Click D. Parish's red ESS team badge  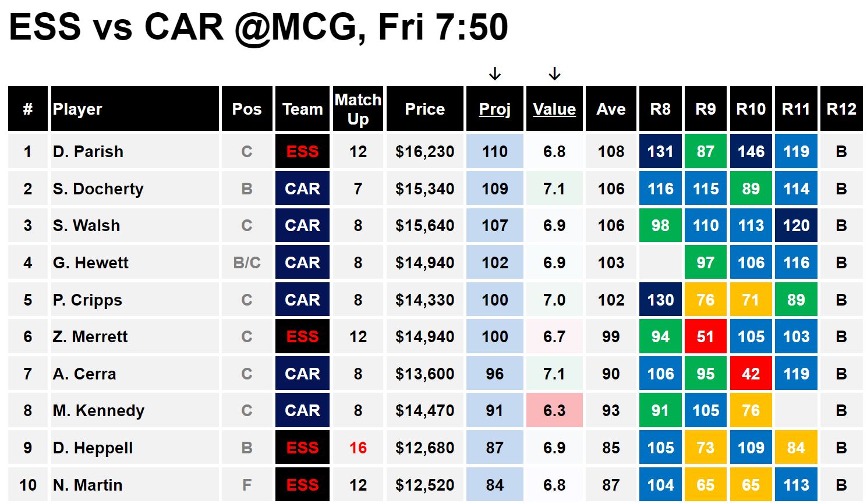[302, 151]
